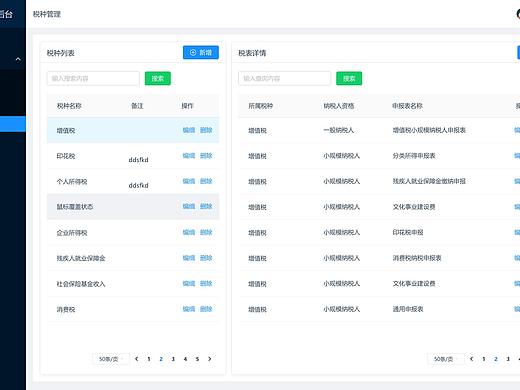The image size is (520, 390).
Task: Delete the 社会保险基金收入 row
Action: (206, 283)
